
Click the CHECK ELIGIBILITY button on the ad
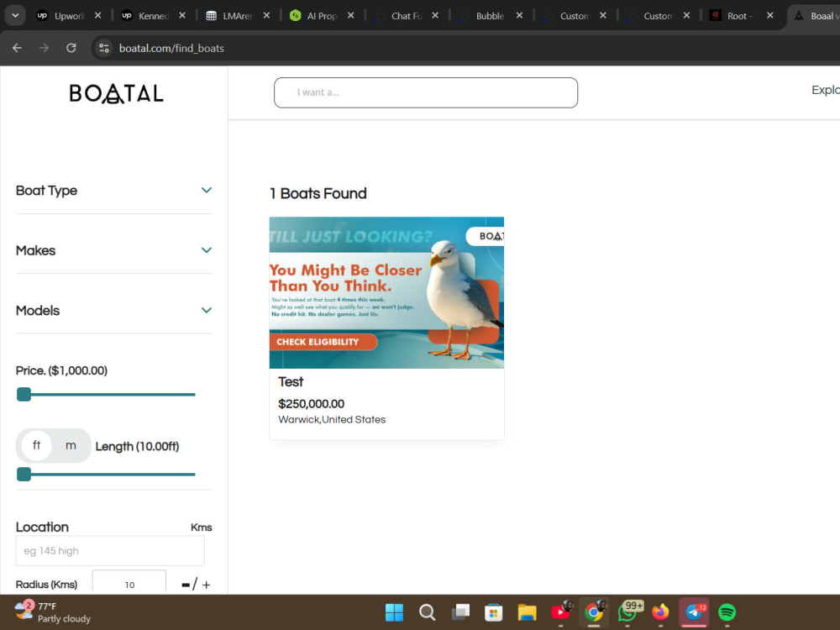coord(323,342)
